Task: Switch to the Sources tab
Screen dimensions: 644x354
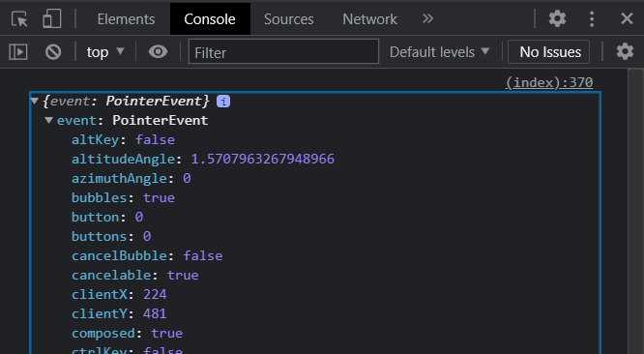Action: coord(289,19)
